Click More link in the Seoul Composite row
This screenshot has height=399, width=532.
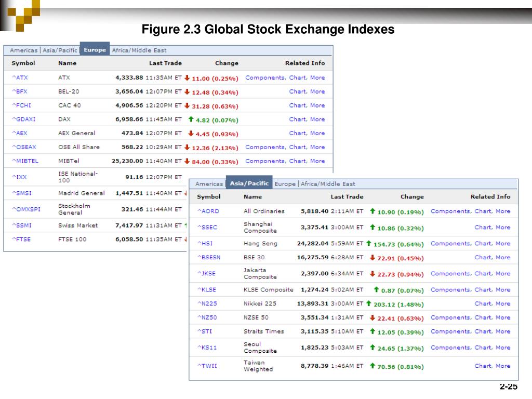pos(503,348)
